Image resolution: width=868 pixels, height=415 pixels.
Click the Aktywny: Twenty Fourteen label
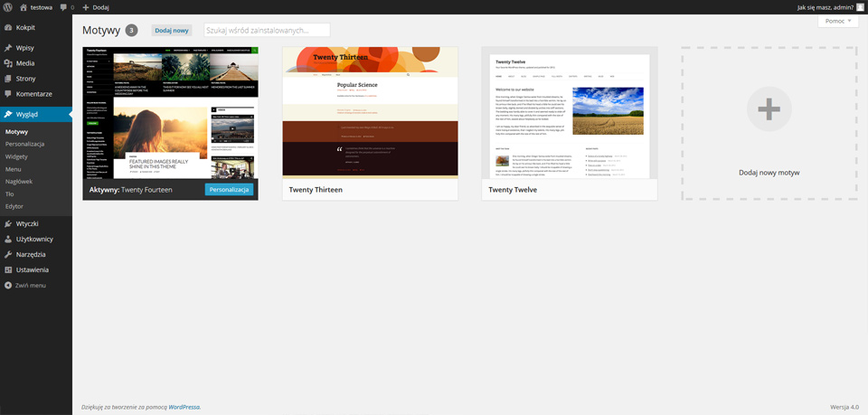coord(130,190)
